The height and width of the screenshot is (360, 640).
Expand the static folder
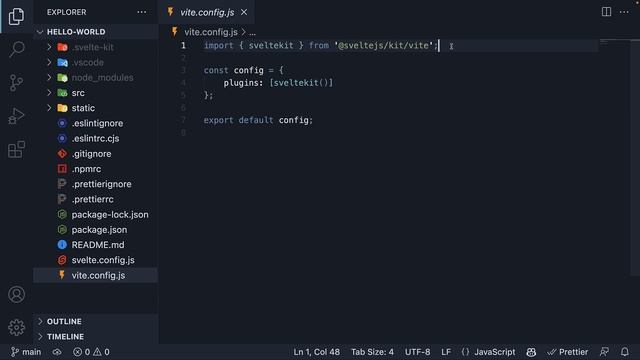pyautogui.click(x=49, y=108)
